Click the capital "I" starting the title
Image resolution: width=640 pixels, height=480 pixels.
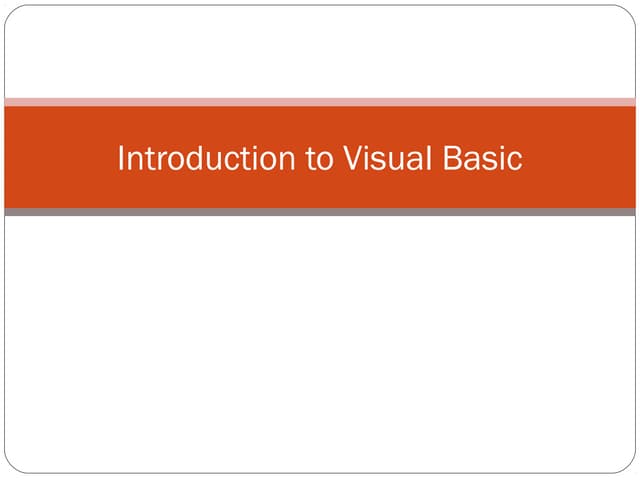click(121, 158)
